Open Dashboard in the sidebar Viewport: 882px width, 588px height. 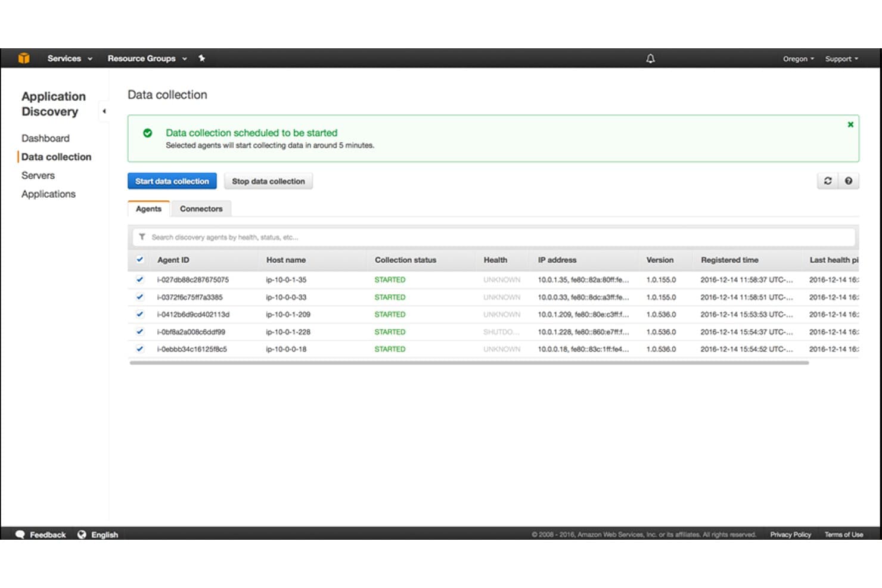[x=45, y=138]
